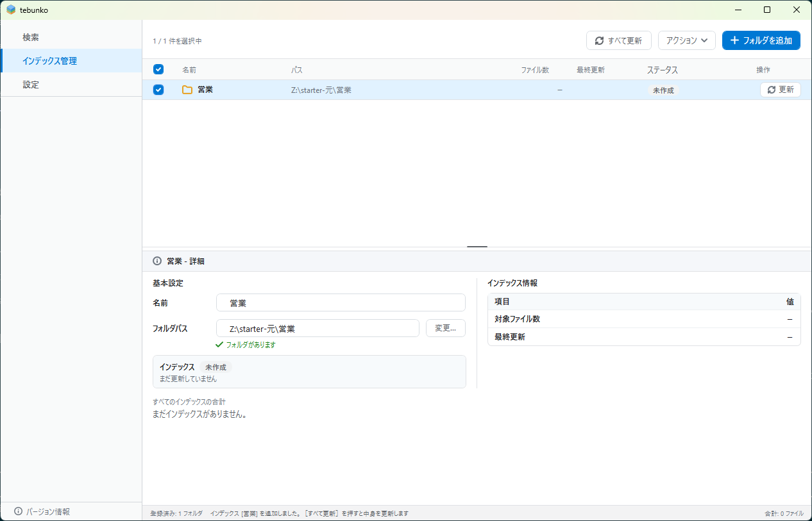Click the 合計: 0 ファイル status bar entry
This screenshot has height=521, width=812.
(784, 513)
